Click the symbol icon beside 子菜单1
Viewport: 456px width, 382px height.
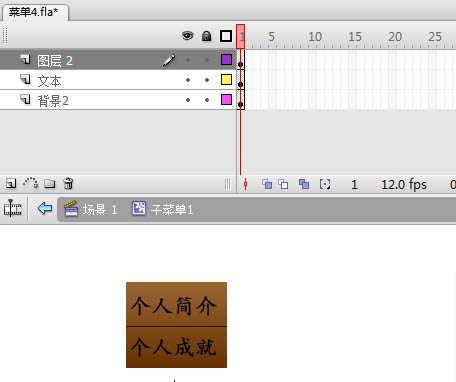pos(139,209)
